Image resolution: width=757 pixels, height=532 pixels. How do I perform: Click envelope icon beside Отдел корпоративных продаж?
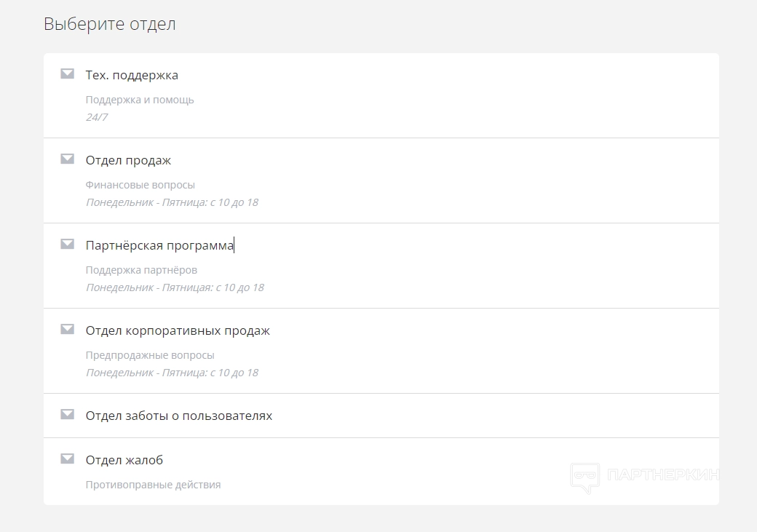click(x=67, y=329)
